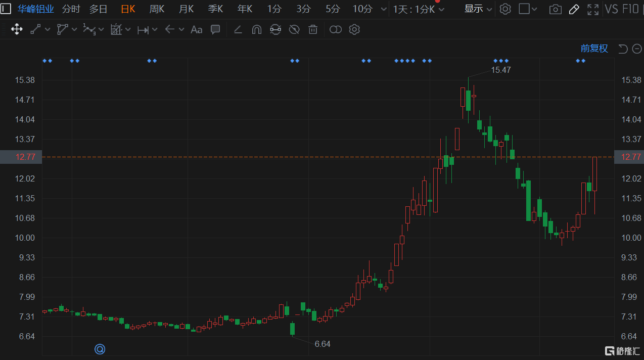Open drawing toolbar settings gear
This screenshot has width=644, height=360.
click(x=354, y=29)
